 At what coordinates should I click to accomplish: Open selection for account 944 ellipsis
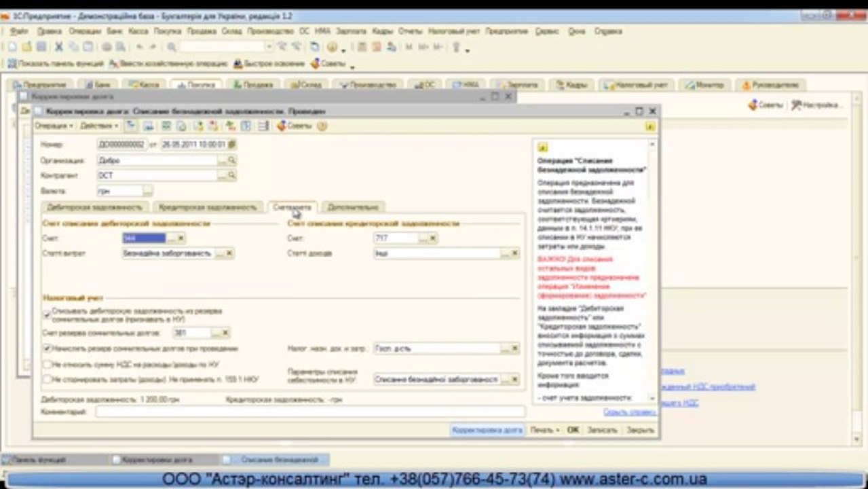171,238
